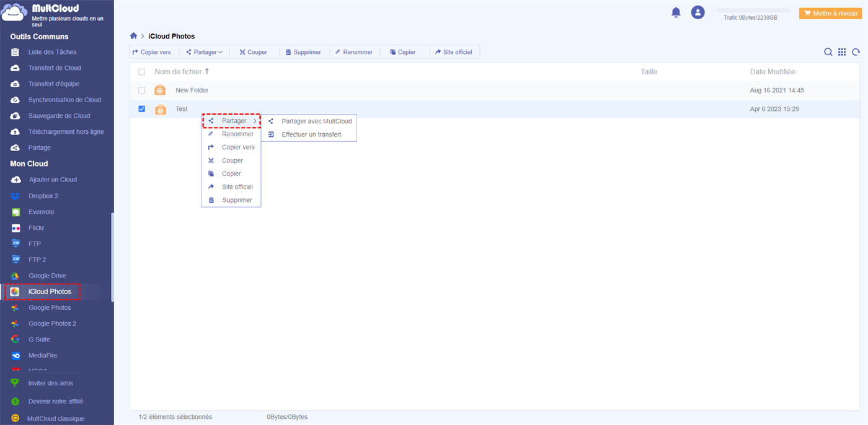Choose Renommer from context menu

tap(231, 134)
